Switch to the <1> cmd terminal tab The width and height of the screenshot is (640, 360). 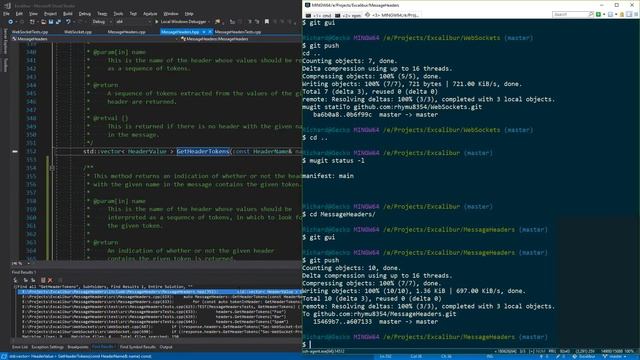click(319, 15)
